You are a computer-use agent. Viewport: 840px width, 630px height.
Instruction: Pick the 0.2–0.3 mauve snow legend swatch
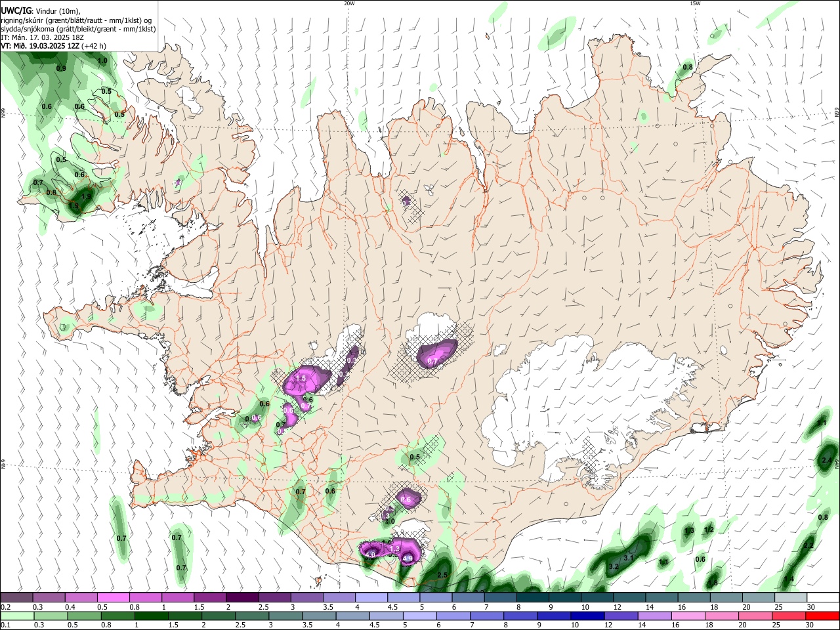(17, 598)
